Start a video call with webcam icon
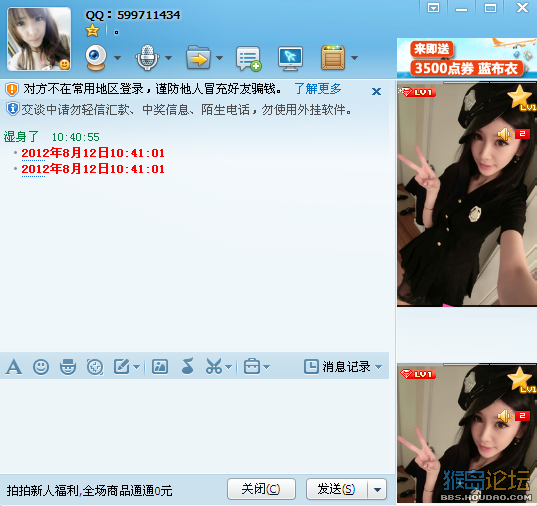This screenshot has height=506, width=537. 96,58
